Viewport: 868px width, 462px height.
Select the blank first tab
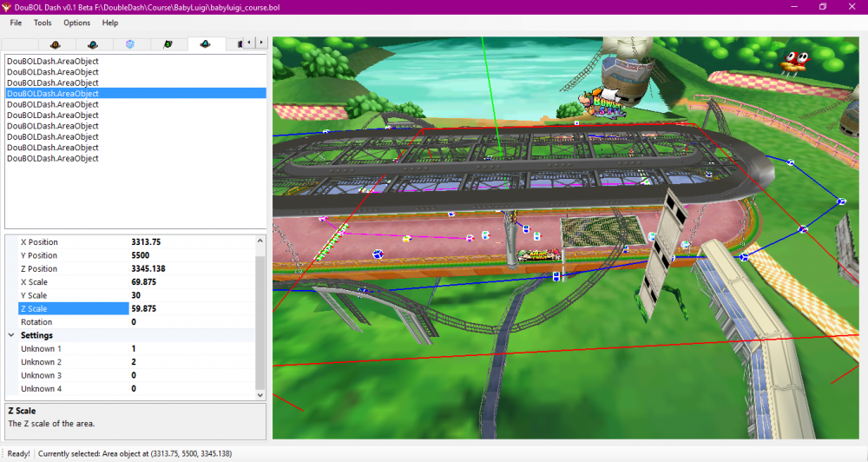pyautogui.click(x=20, y=43)
